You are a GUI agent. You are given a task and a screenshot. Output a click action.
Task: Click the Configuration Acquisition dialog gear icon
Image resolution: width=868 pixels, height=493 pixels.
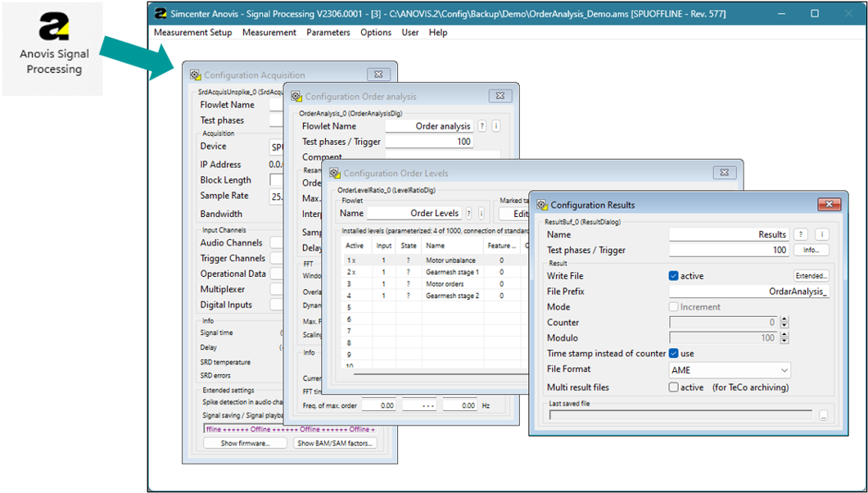(195, 75)
